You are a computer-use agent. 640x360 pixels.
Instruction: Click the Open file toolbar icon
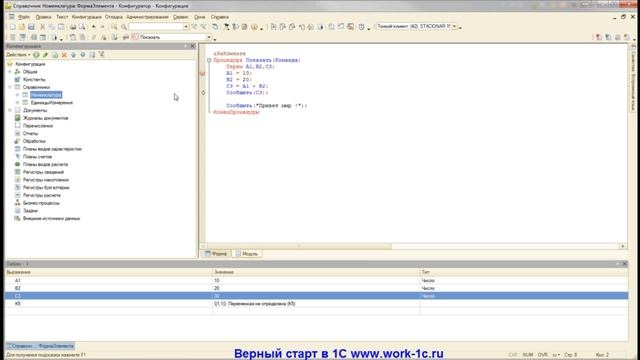[22, 27]
